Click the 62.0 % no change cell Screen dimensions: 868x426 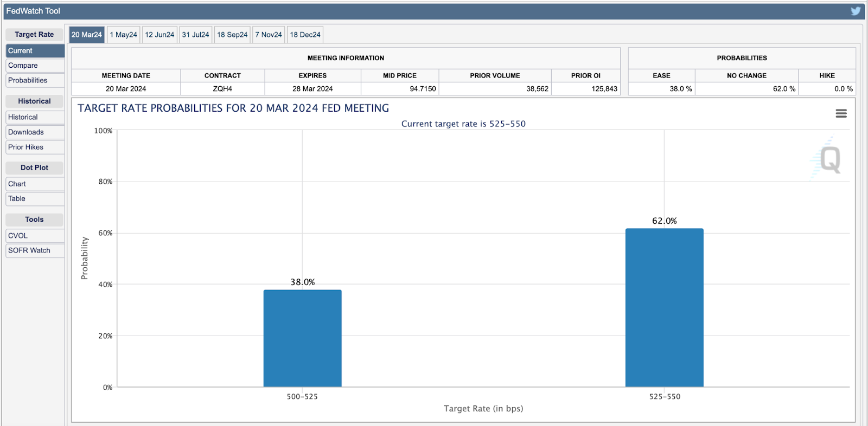coord(746,89)
